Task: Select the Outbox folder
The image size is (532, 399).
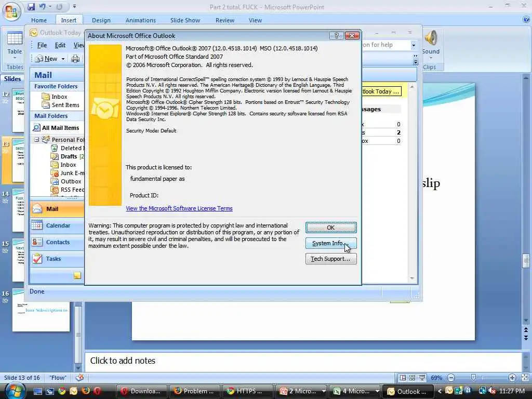Action: pyautogui.click(x=66, y=181)
